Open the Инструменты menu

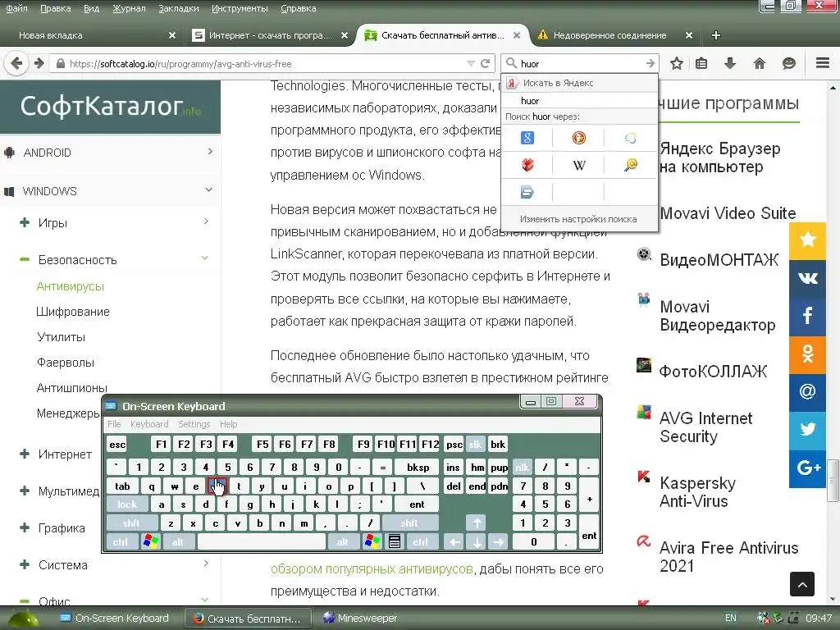[x=240, y=8]
